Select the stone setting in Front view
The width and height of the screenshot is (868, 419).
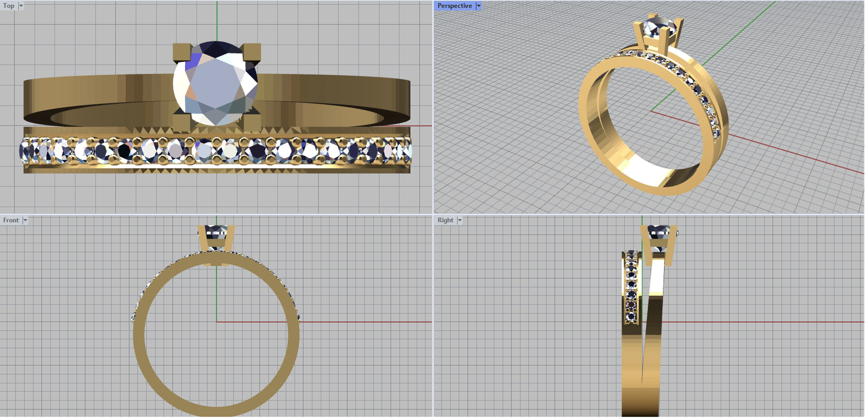click(216, 238)
